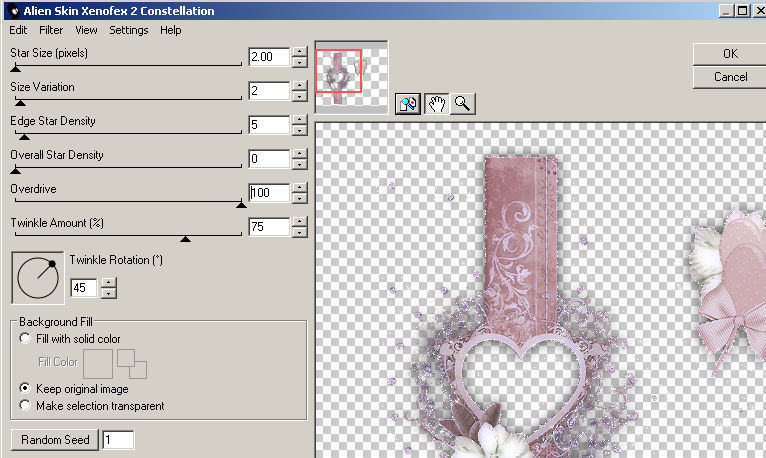This screenshot has height=458, width=766.
Task: Open the Edit menu
Action: 18,30
